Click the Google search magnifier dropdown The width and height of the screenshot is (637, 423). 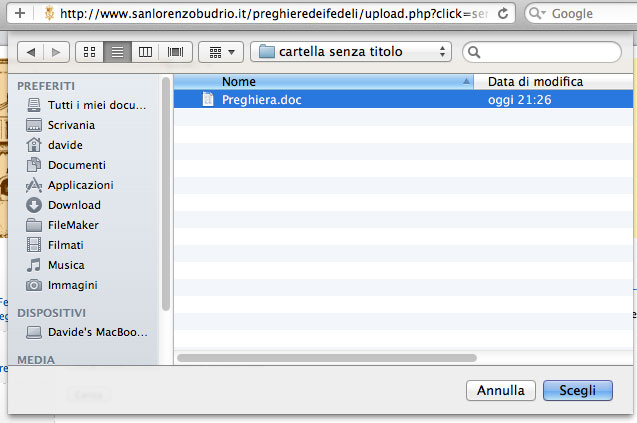click(x=537, y=13)
